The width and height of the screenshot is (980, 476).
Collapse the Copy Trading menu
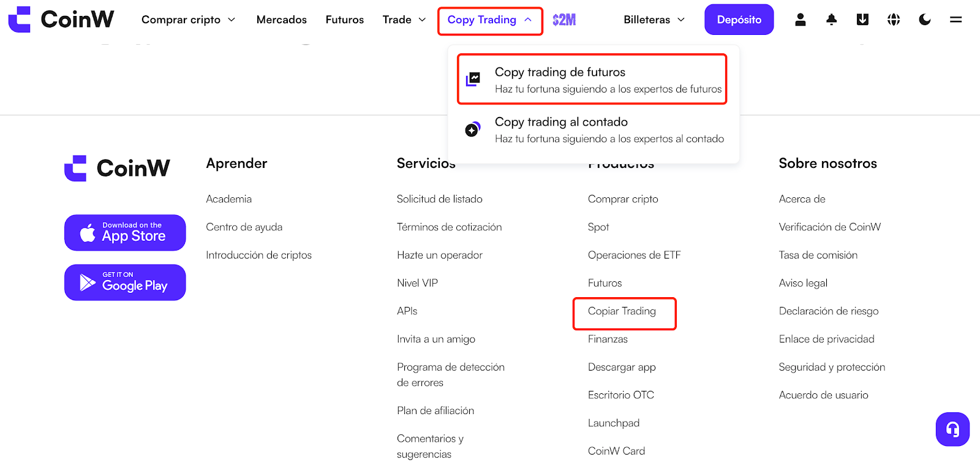pos(489,20)
